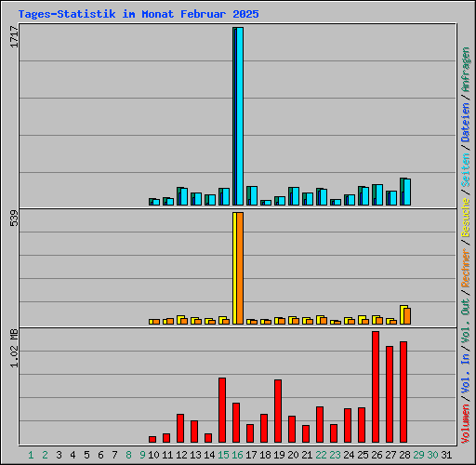Screen dimensions: 476x465
Task: Click day label '26' on the x-axis
Action: coord(377,455)
